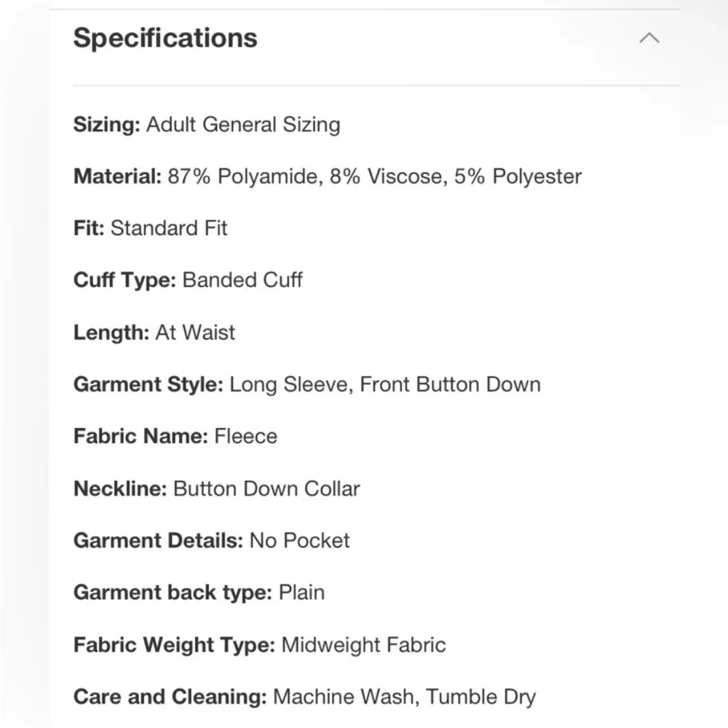This screenshot has width=728, height=728.
Task: Click the Garment Style specification row
Action: [307, 384]
